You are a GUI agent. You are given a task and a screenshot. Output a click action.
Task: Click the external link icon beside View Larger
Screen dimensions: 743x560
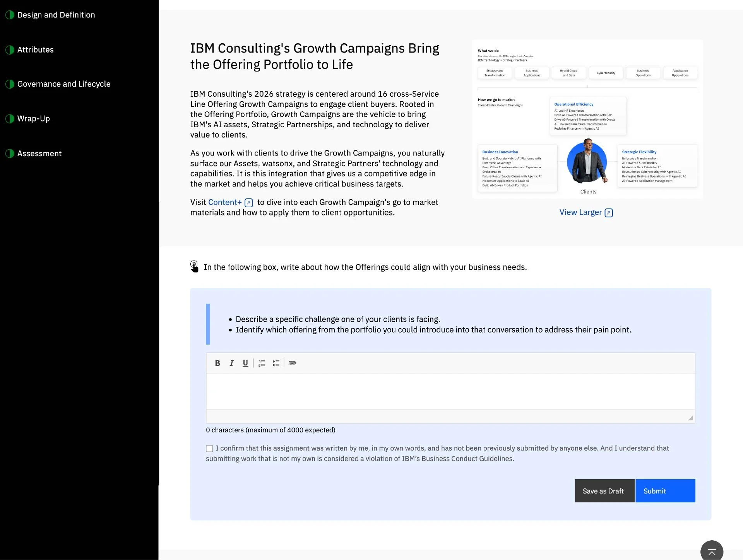tap(609, 213)
